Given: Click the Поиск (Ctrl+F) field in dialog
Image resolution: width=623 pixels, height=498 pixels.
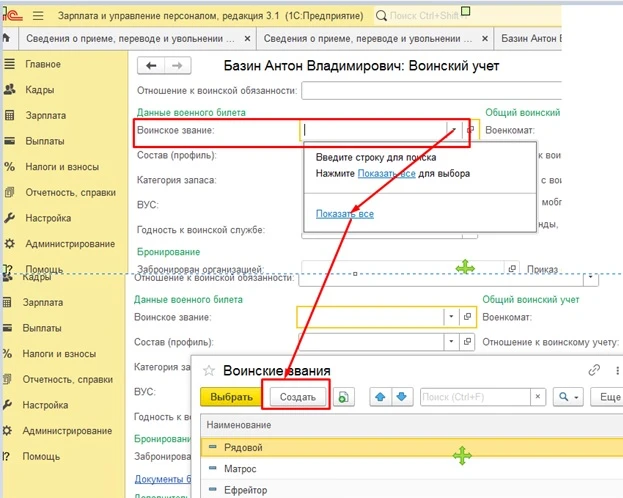Looking at the screenshot, I should (x=475, y=397).
